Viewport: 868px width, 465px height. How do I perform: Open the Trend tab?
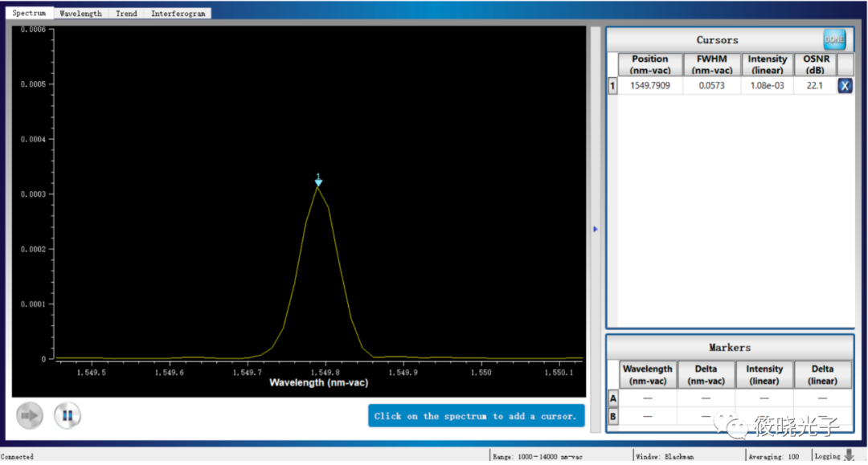click(x=126, y=14)
